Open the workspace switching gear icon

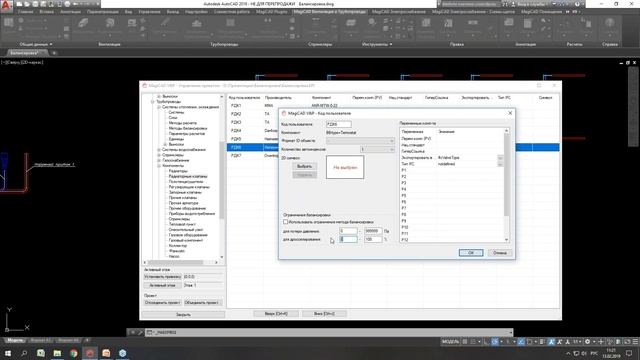click(x=587, y=342)
